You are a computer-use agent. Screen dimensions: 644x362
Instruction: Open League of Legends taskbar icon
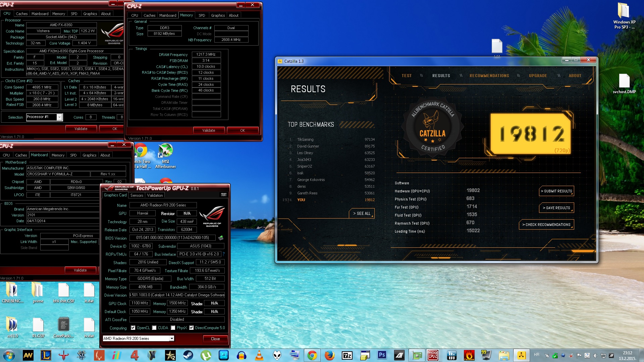(46, 355)
